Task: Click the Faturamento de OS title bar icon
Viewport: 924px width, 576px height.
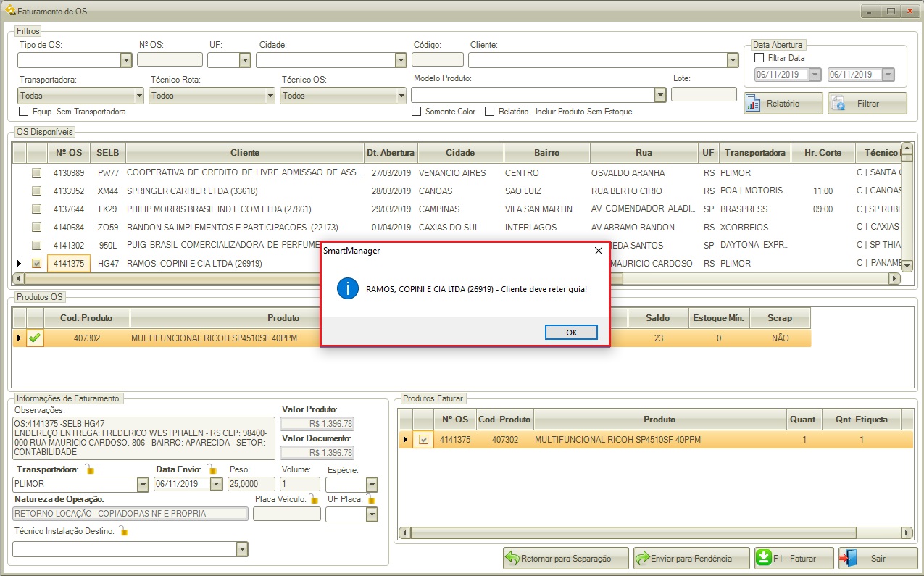Action: click(10, 12)
